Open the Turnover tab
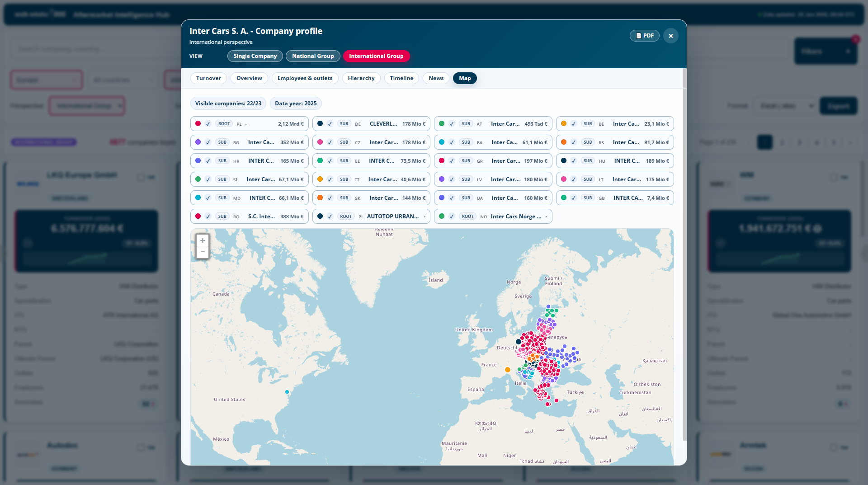 208,78
